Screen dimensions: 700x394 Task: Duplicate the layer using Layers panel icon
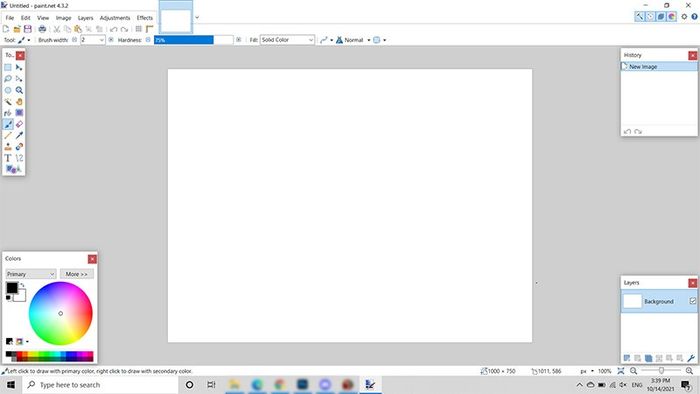(648, 358)
